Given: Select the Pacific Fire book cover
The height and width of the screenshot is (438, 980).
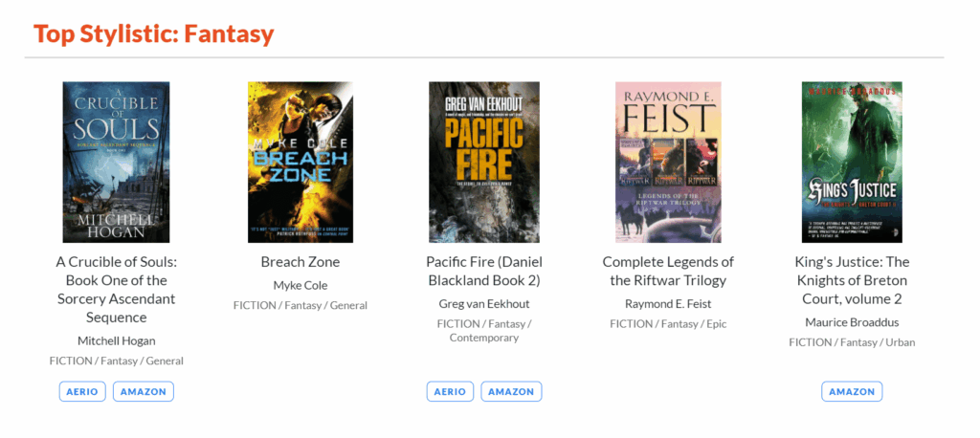Looking at the screenshot, I should [x=483, y=162].
